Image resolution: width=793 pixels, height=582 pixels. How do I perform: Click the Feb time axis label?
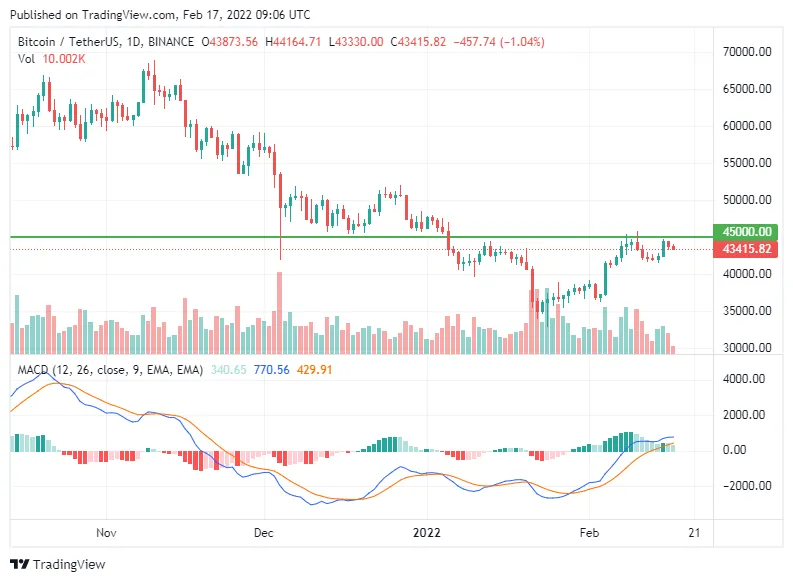click(589, 532)
